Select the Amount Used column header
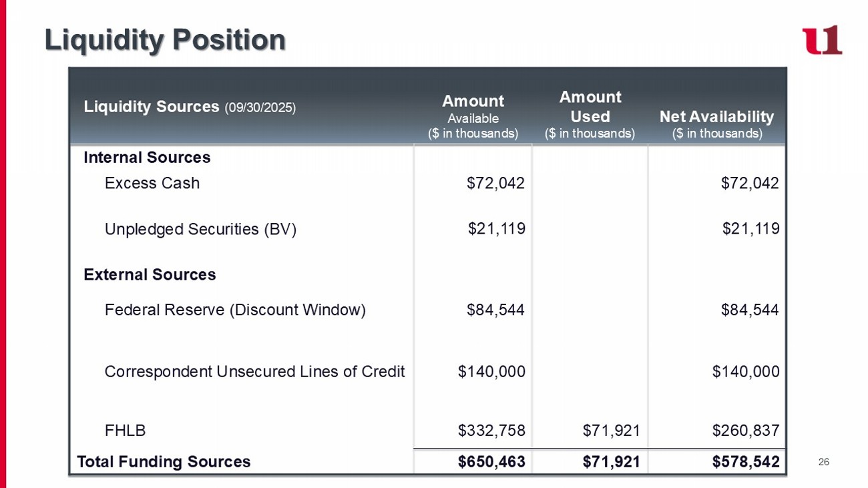 tap(590, 115)
